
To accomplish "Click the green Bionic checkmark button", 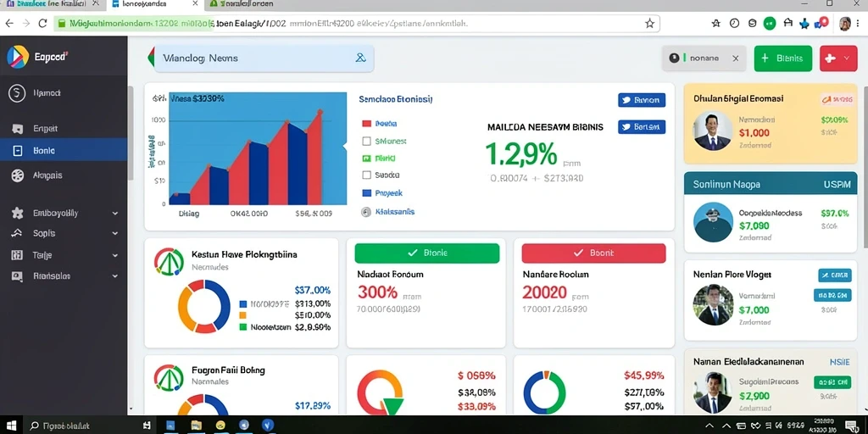I will click(427, 253).
